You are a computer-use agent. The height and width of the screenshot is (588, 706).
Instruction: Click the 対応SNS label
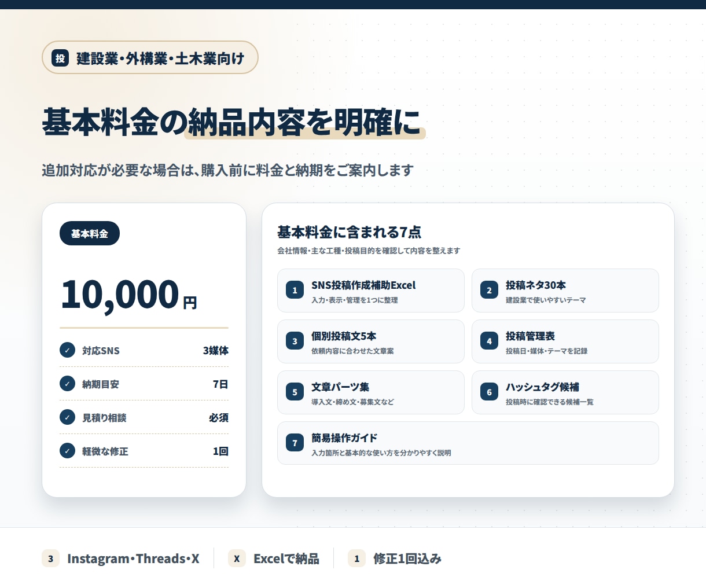click(x=101, y=351)
